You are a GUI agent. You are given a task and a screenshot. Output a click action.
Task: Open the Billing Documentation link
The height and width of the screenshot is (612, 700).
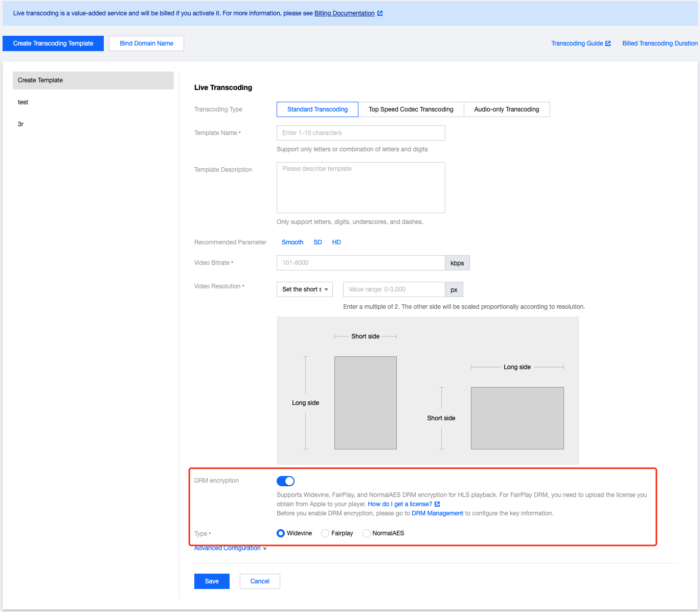(x=344, y=13)
